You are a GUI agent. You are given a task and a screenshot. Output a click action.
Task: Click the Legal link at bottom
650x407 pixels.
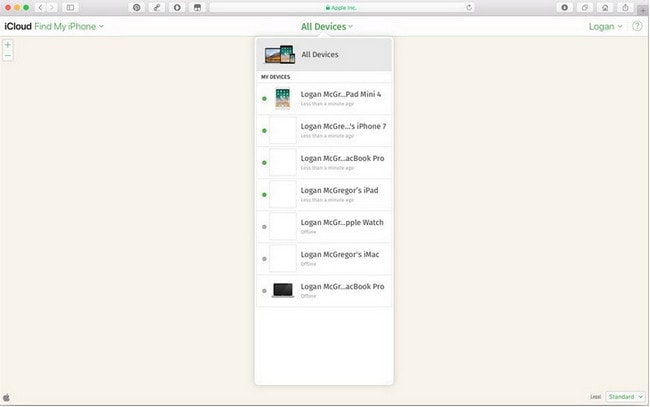tap(595, 397)
